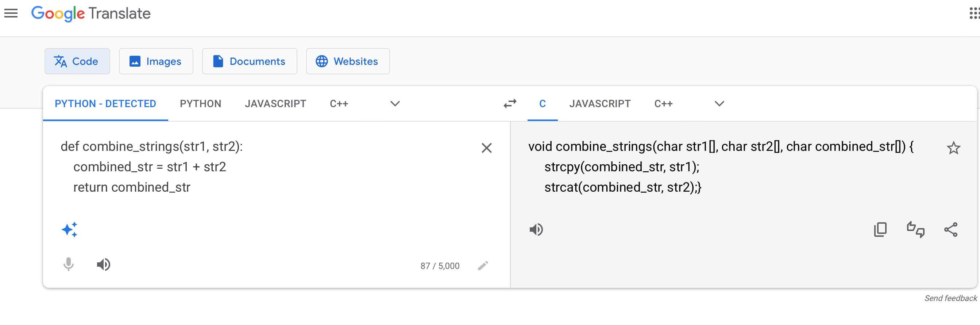Listen to the source text
The width and height of the screenshot is (980, 325).
click(x=103, y=264)
